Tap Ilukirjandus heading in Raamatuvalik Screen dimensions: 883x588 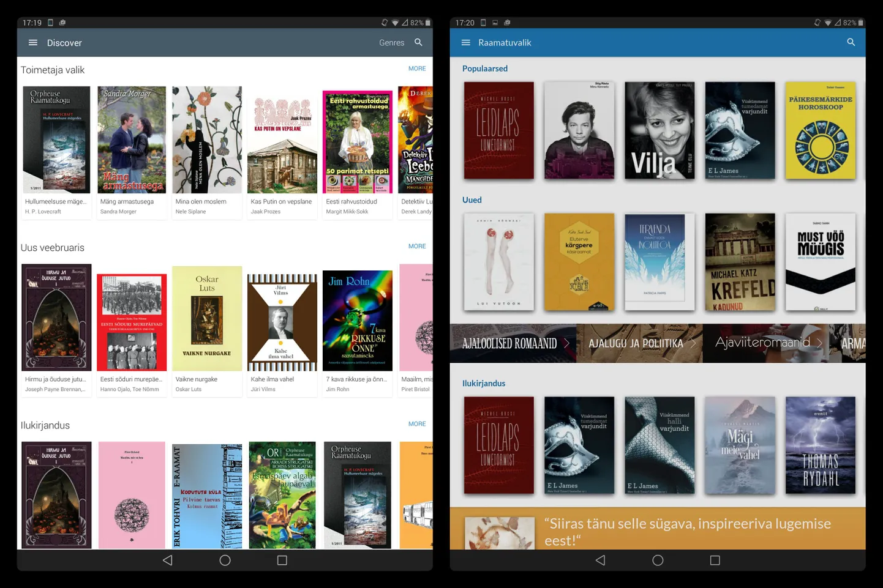pyautogui.click(x=484, y=383)
